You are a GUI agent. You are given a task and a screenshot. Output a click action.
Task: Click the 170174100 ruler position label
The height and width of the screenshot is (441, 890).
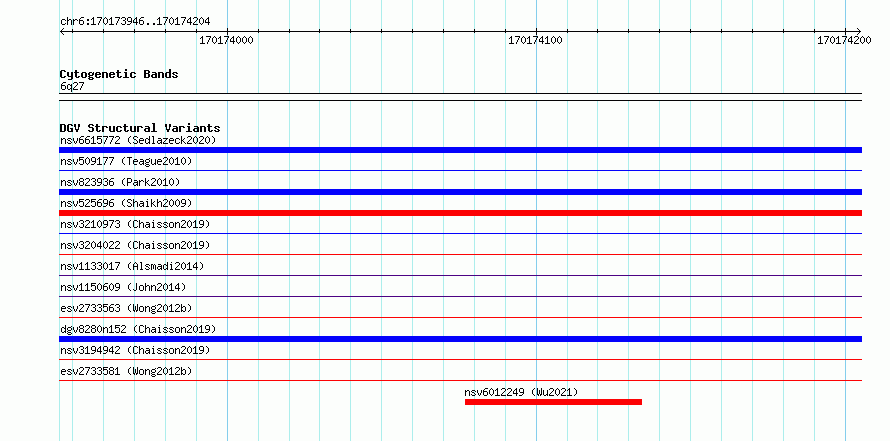535,40
